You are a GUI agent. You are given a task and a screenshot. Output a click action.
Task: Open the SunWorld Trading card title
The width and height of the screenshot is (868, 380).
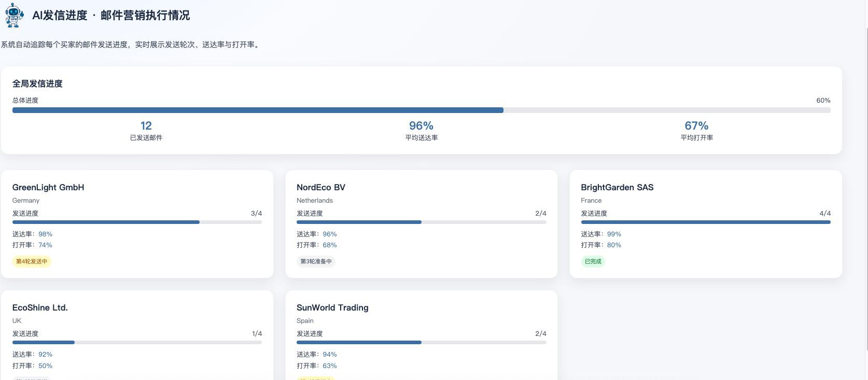(332, 308)
